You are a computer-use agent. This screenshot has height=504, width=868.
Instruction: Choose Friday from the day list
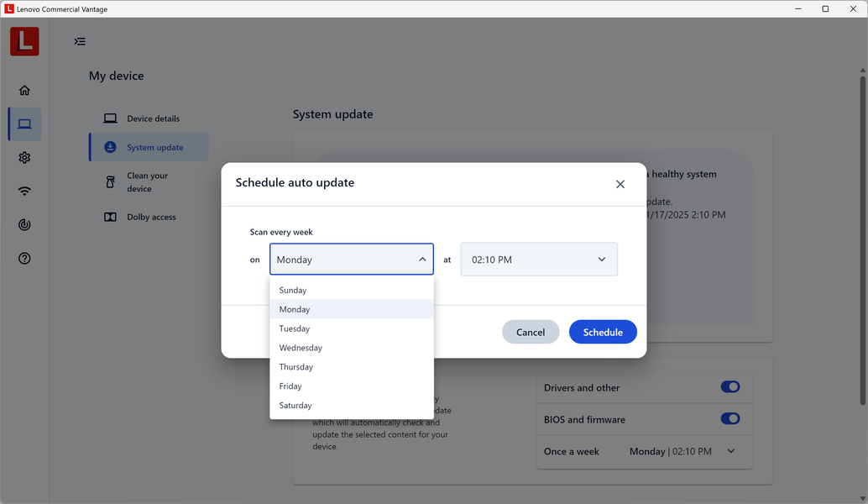click(352, 386)
